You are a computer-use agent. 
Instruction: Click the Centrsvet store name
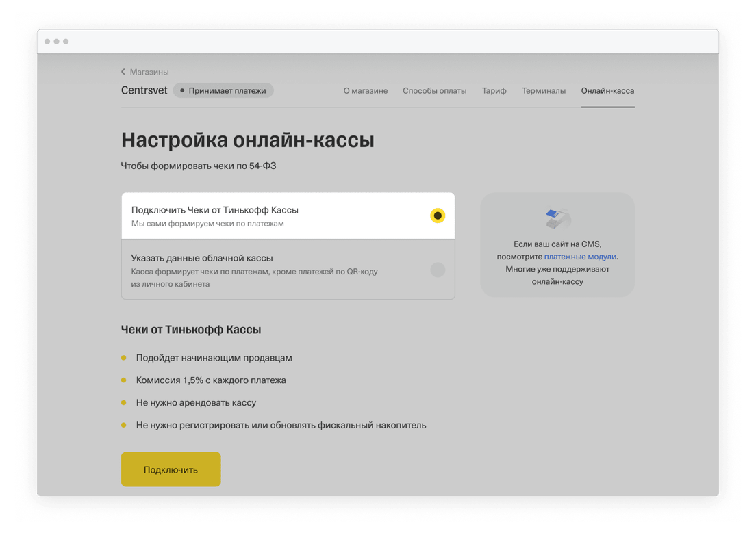[x=144, y=90]
